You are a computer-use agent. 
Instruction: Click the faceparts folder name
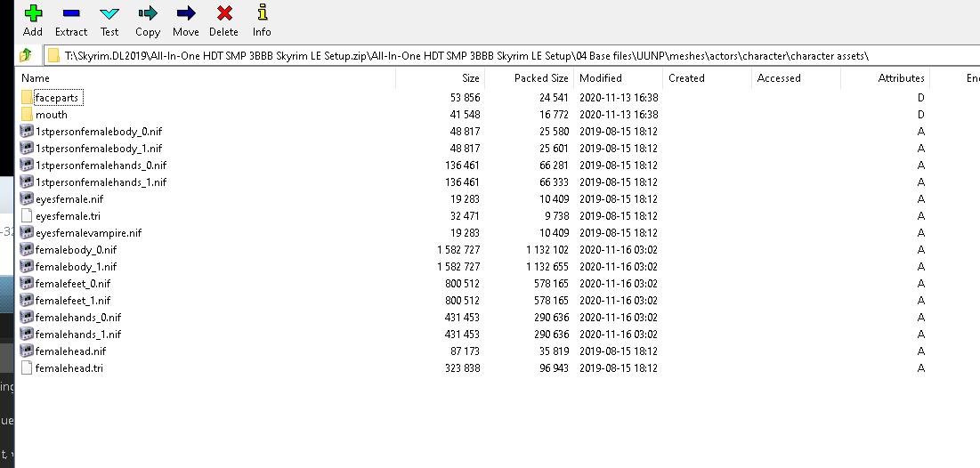click(57, 98)
